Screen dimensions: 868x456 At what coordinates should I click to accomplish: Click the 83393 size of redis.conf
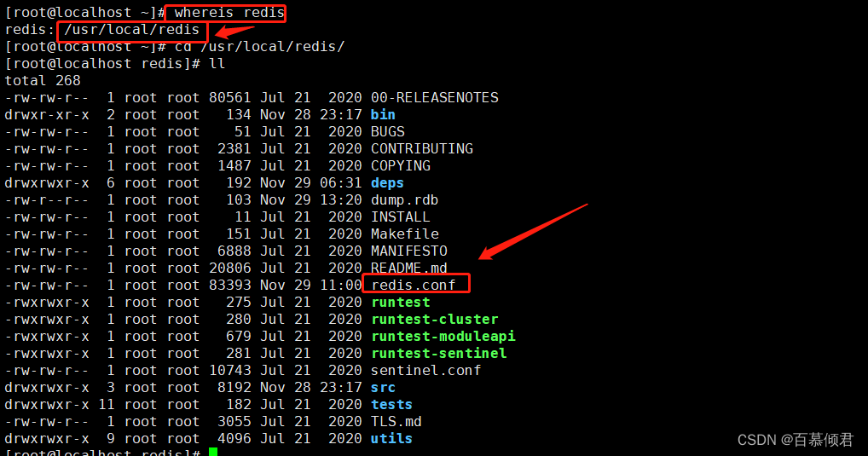point(229,285)
